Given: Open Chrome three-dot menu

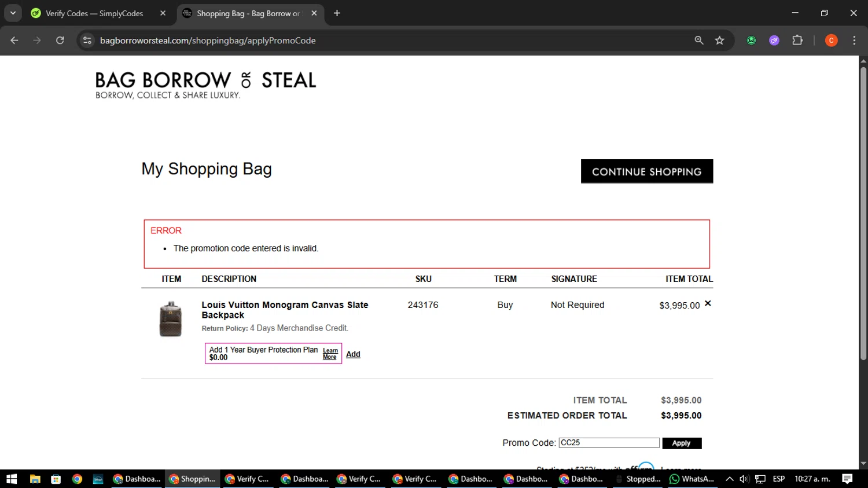Looking at the screenshot, I should click(x=854, y=41).
